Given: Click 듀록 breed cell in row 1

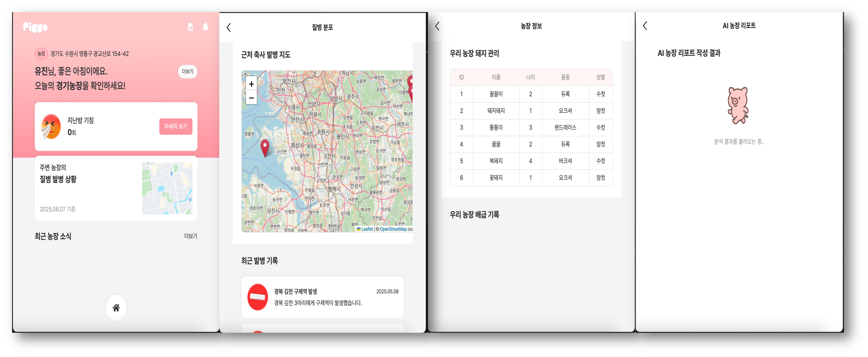Looking at the screenshot, I should [565, 94].
